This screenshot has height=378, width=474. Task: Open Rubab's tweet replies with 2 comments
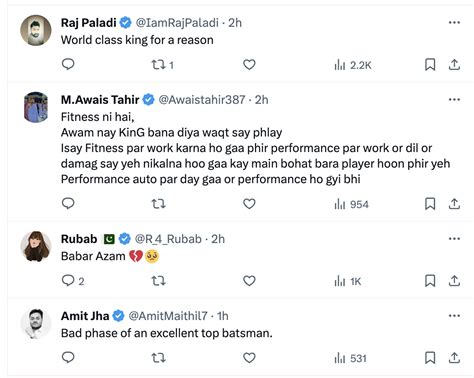[73, 281]
